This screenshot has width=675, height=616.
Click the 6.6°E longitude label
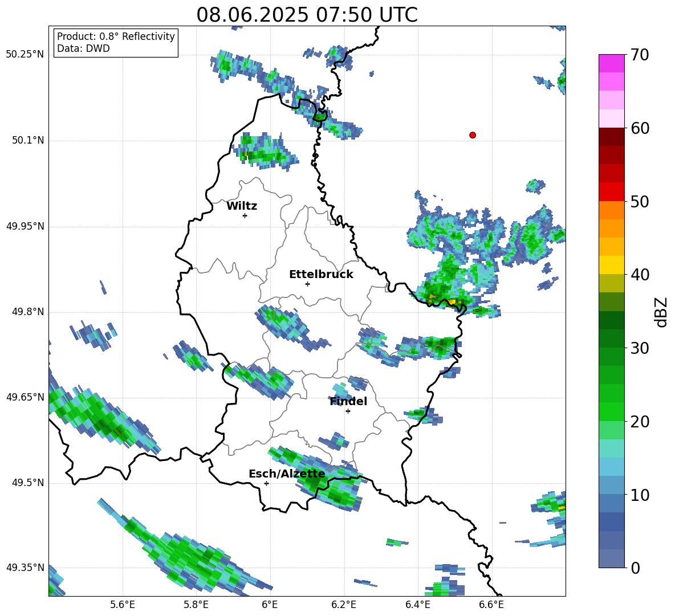coord(491,605)
